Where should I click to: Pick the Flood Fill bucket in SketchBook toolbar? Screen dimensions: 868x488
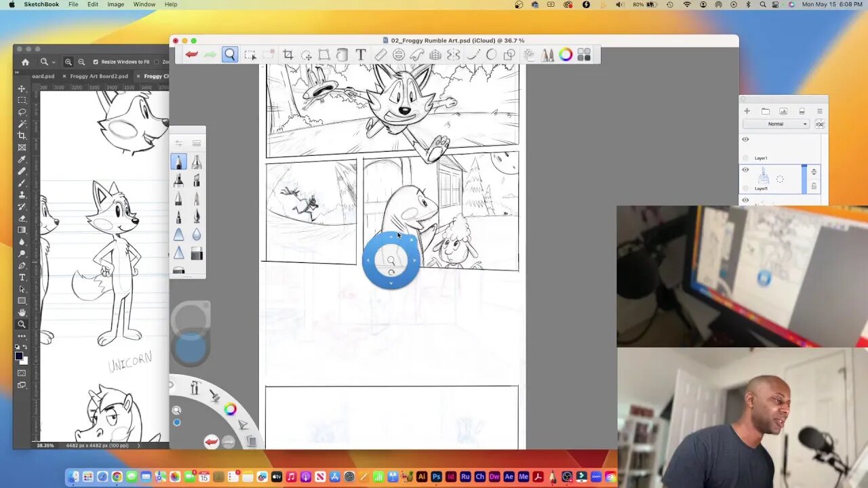342,55
